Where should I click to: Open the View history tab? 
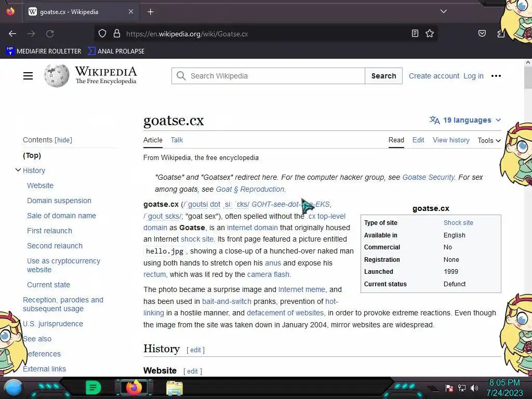[451, 140]
